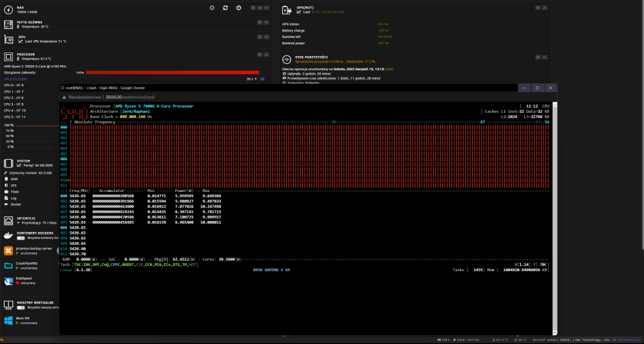Click the reboot icon in the NAS tile

[225, 8]
